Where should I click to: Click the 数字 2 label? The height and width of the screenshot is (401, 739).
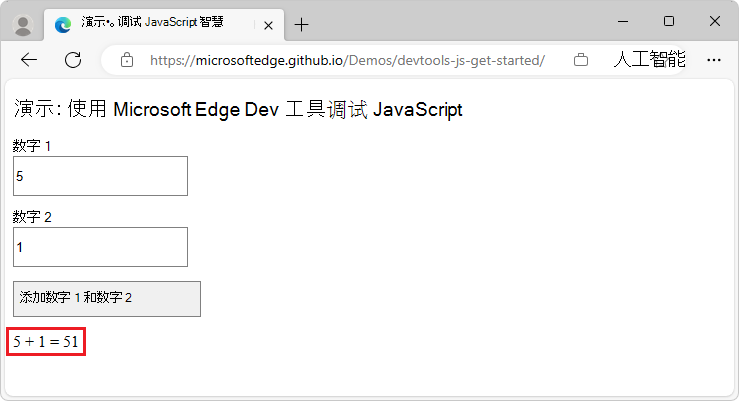(32, 217)
